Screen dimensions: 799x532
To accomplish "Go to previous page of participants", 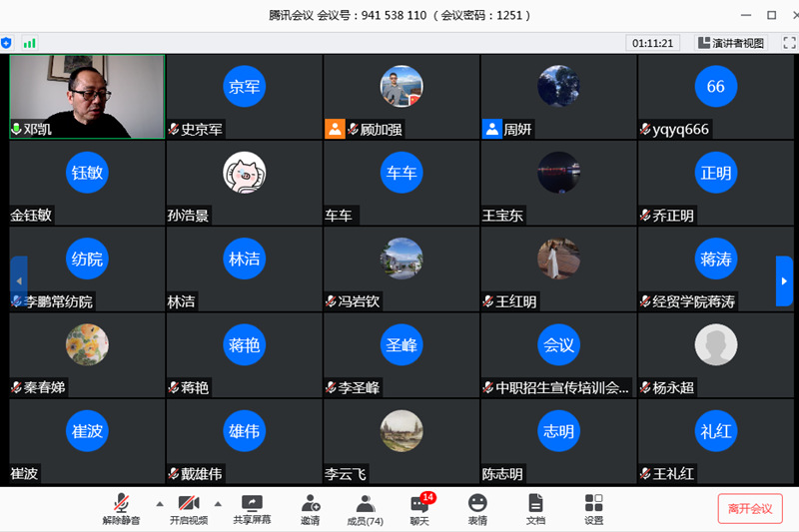I will point(19,281).
